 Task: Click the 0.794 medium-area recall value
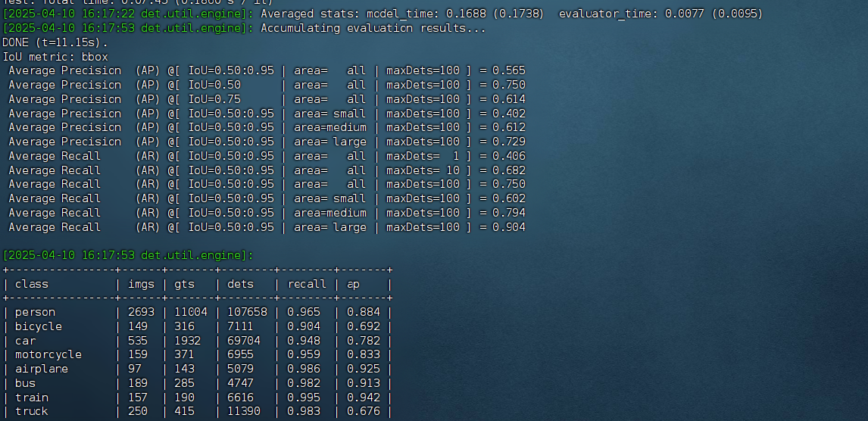(509, 213)
